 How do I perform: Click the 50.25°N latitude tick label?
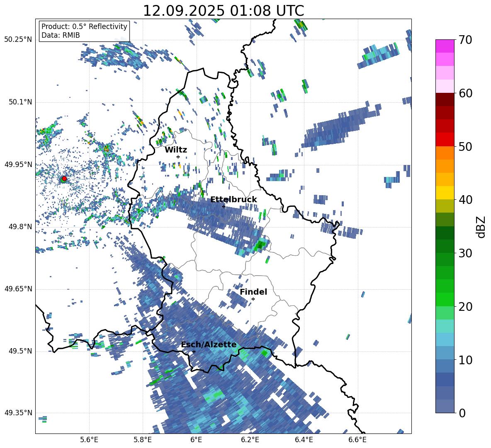pyautogui.click(x=18, y=40)
